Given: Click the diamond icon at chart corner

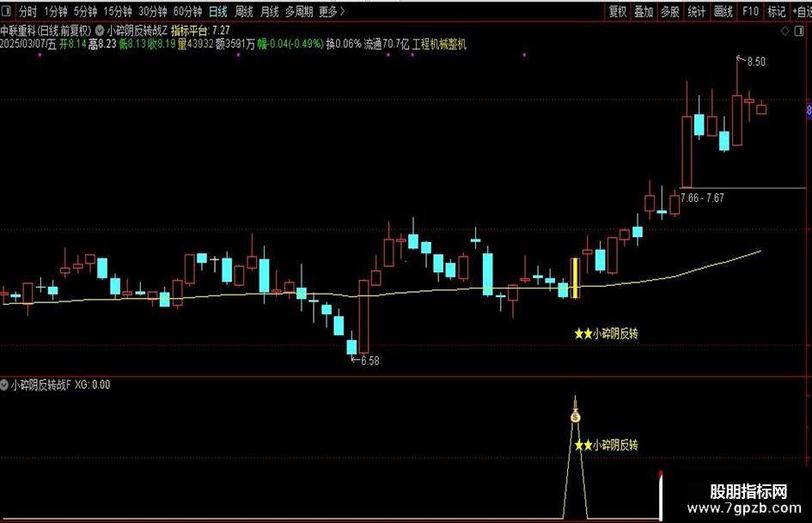Looking at the screenshot, I should tap(785, 31).
